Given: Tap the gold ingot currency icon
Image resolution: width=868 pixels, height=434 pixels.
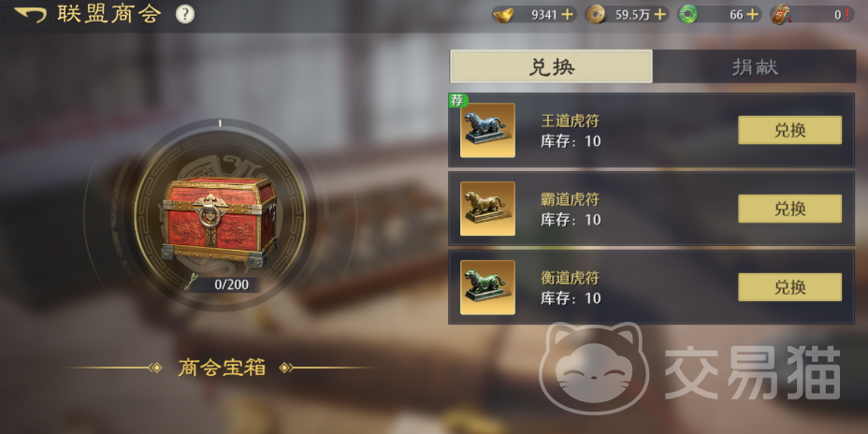Looking at the screenshot, I should [x=504, y=14].
